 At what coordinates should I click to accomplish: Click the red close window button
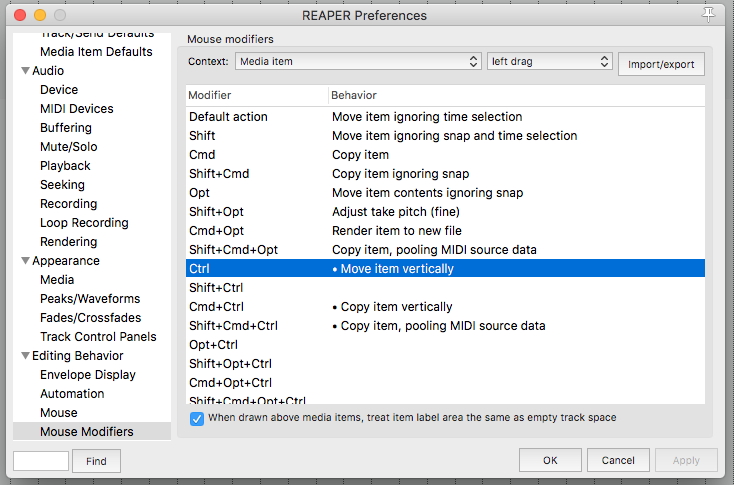tap(20, 15)
